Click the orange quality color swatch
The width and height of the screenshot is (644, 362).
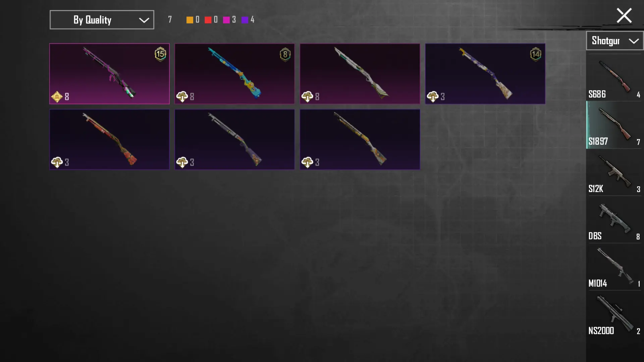[x=190, y=20]
